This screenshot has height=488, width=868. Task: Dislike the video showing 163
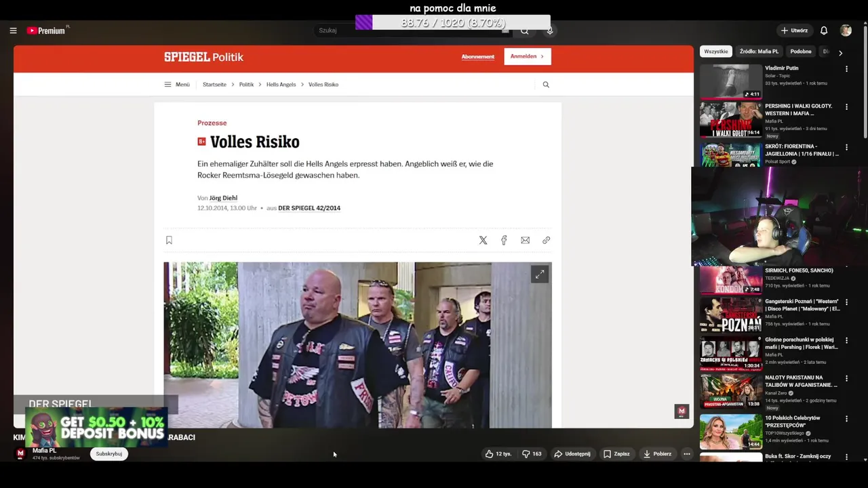point(532,454)
